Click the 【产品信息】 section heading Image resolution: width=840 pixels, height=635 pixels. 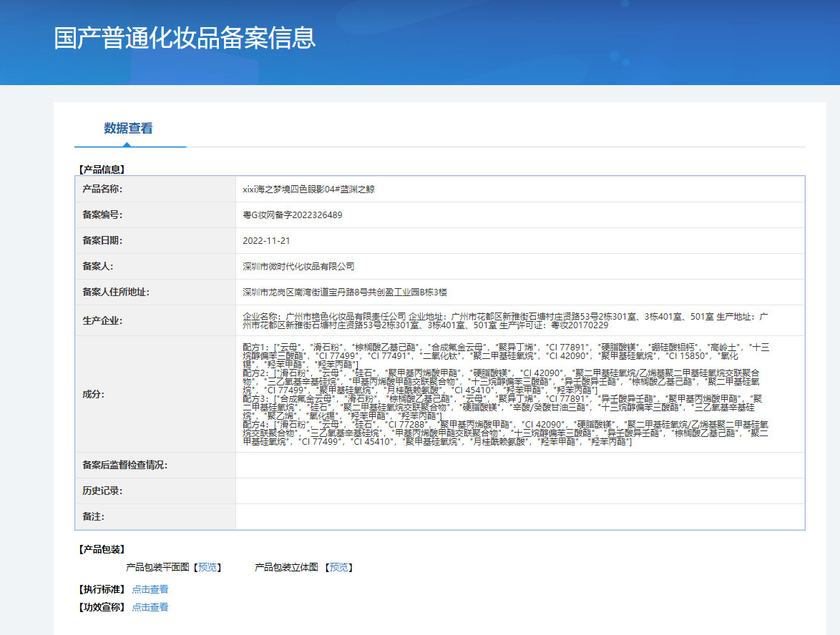pyautogui.click(x=102, y=169)
